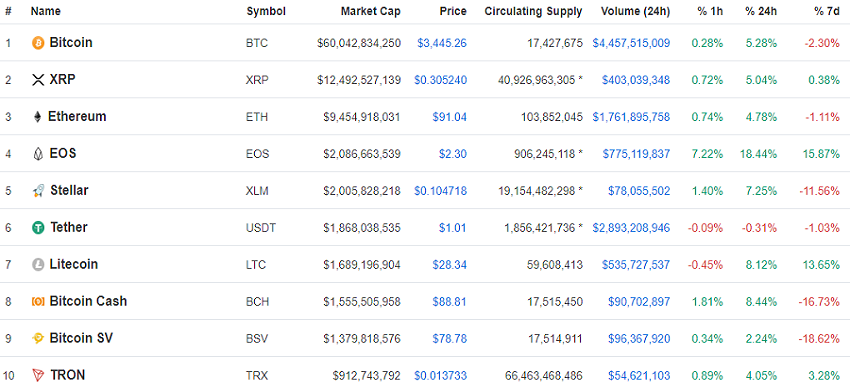The image size is (850, 388).
Task: Click the Bitcoin SV icon
Action: (38, 339)
